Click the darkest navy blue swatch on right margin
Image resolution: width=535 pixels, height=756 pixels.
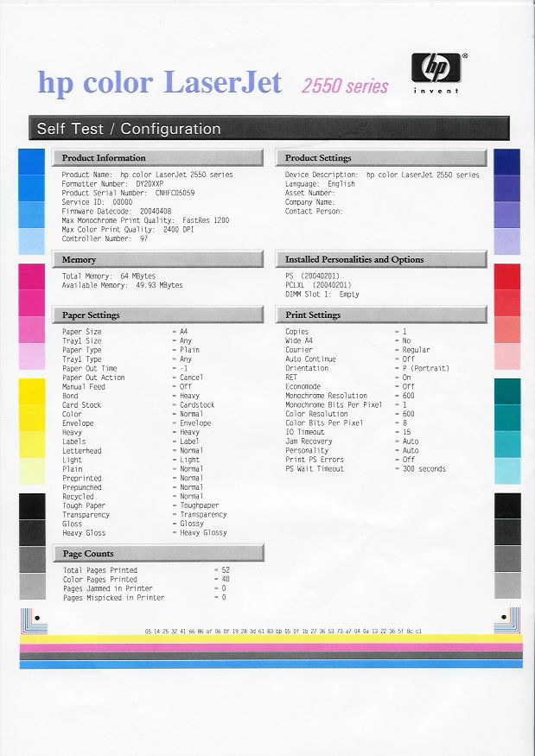(x=507, y=162)
